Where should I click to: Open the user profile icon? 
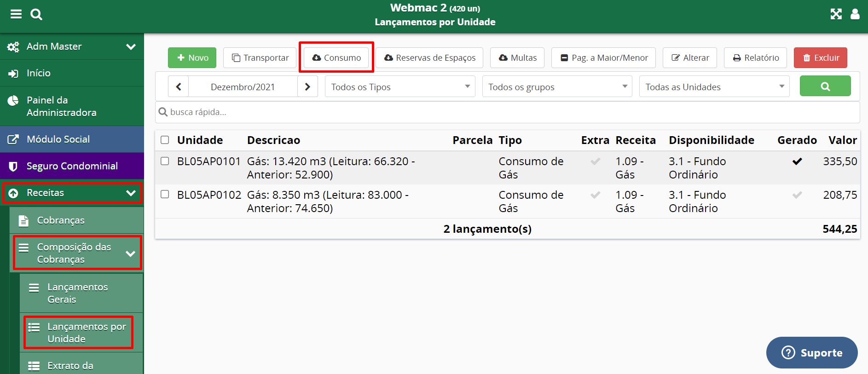pyautogui.click(x=855, y=14)
